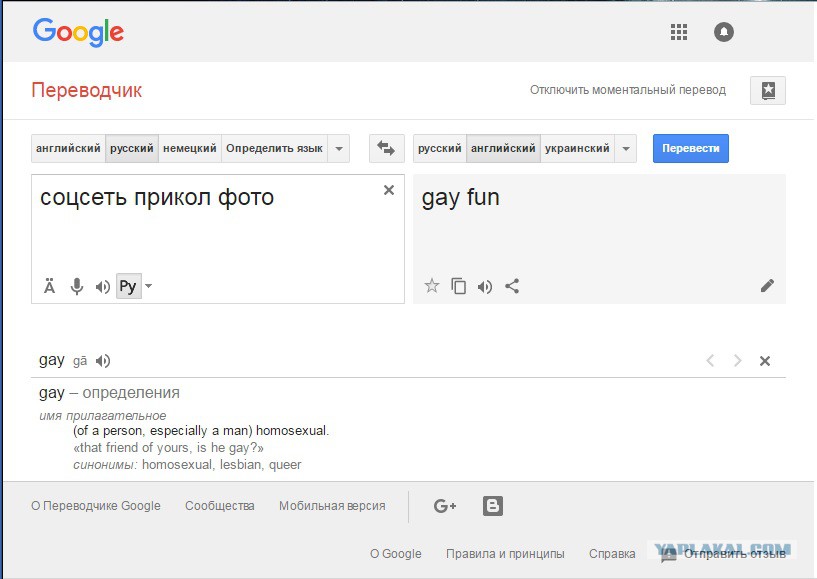Open the Переводчик title link

coord(86,90)
